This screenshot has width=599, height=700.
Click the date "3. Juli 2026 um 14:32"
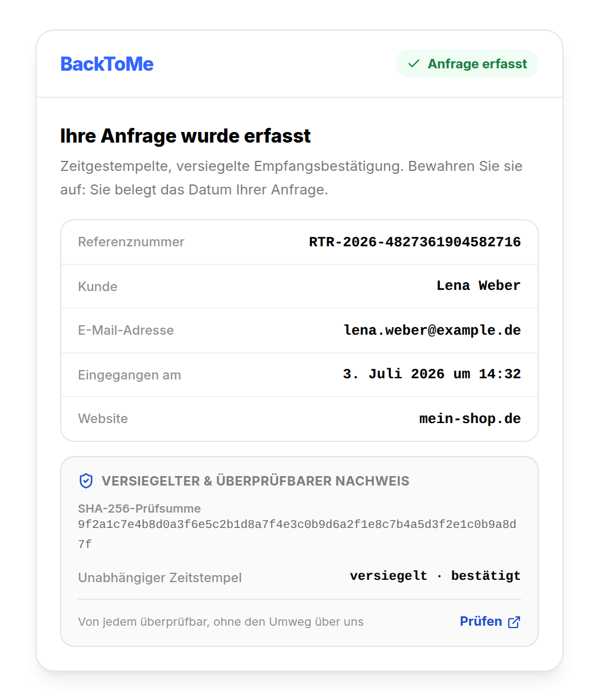(432, 374)
